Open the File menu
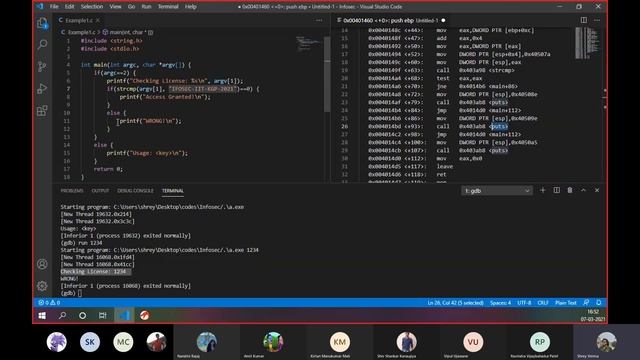This screenshot has height=360, width=640. pyautogui.click(x=54, y=7)
